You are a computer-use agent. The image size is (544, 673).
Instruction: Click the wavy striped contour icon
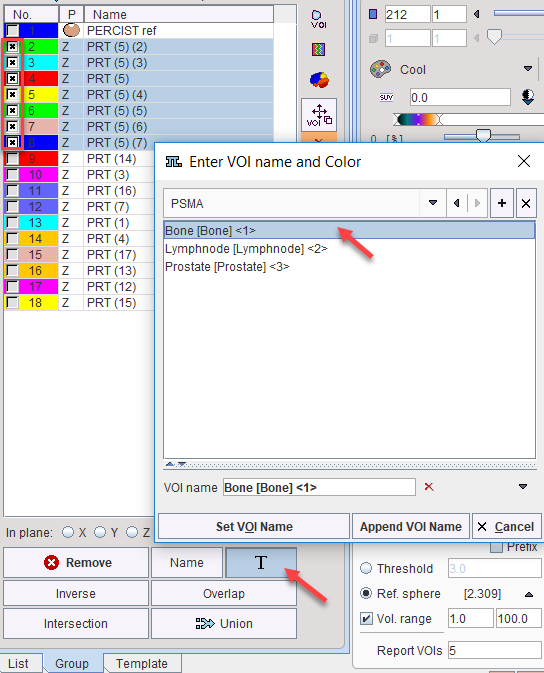click(x=319, y=49)
